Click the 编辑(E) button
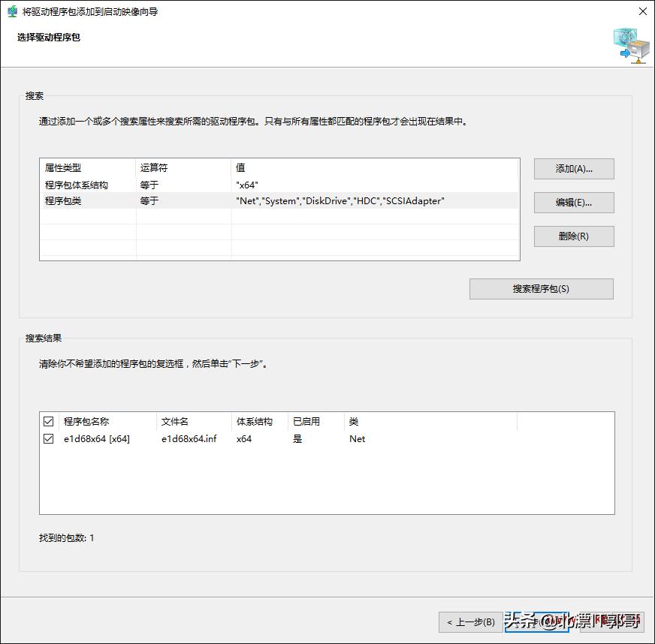This screenshot has height=644, width=655. (573, 203)
